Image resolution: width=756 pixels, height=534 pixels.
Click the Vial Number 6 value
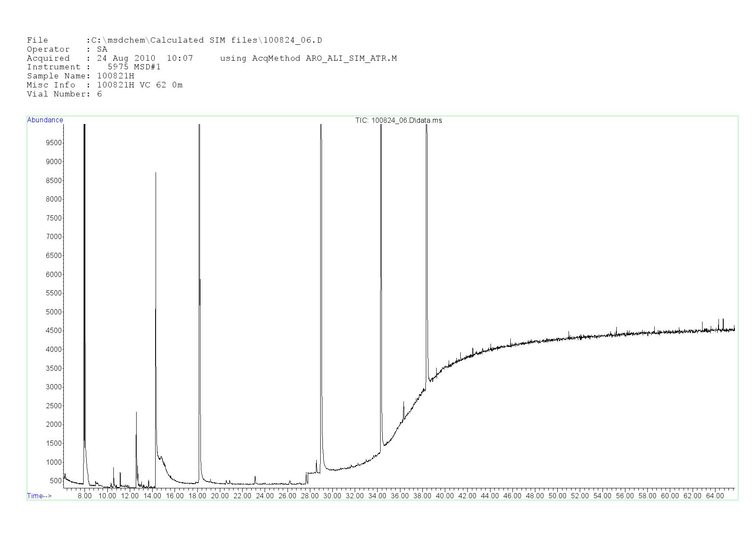tap(100, 94)
